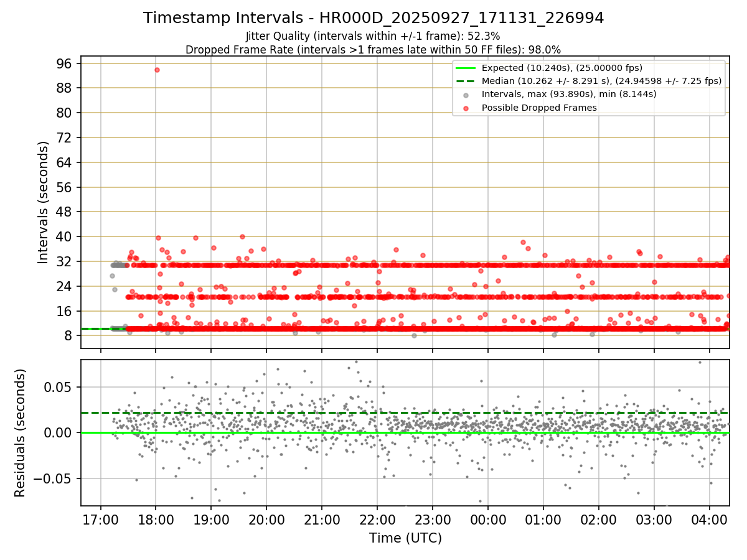Click the '8' y-axis tick label
The image size is (747, 560).
68,335
